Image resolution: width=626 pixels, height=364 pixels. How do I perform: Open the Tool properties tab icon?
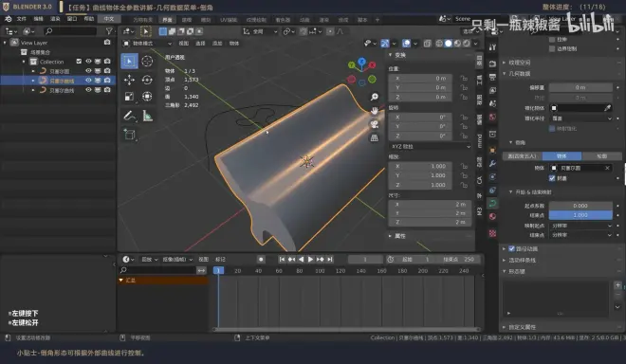[492, 47]
